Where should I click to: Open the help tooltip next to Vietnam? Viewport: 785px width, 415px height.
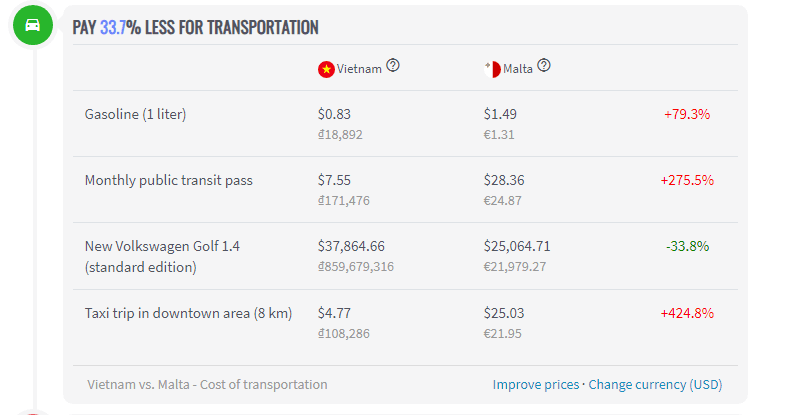(x=393, y=66)
